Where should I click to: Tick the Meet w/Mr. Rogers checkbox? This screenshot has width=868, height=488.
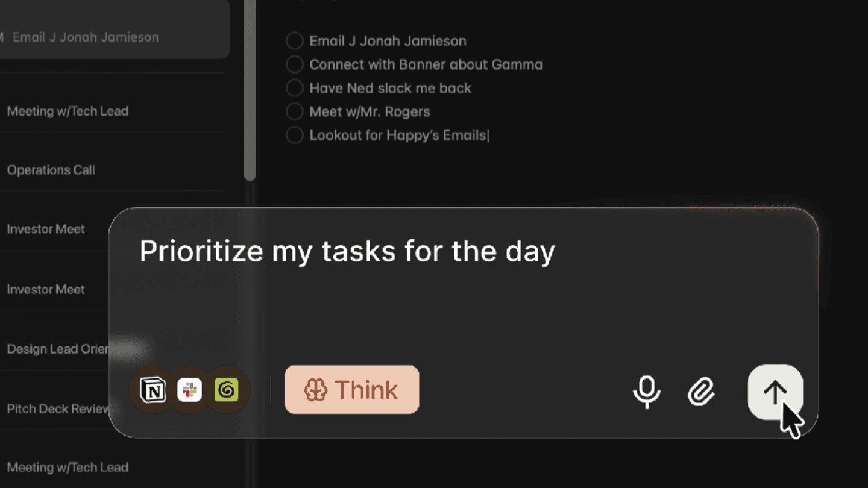point(294,111)
